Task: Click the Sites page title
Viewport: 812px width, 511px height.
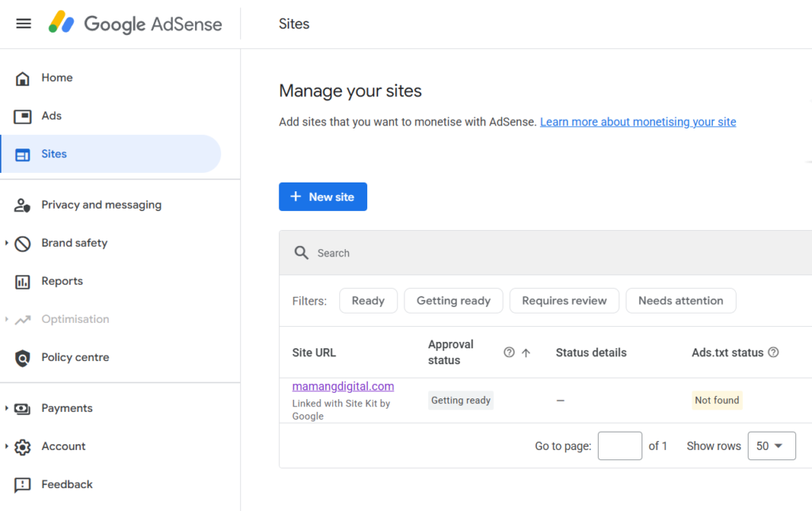Action: tap(293, 24)
